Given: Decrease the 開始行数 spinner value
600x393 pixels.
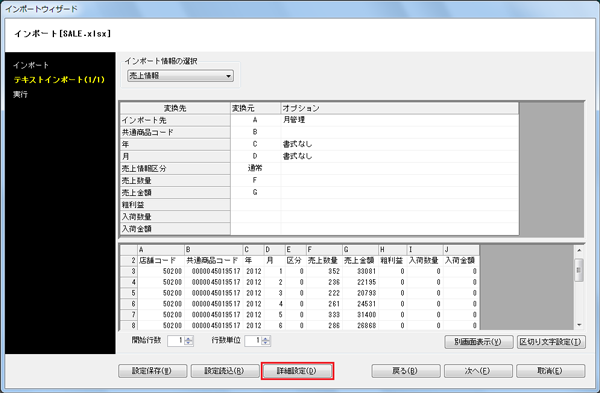Looking at the screenshot, I should click(x=189, y=343).
